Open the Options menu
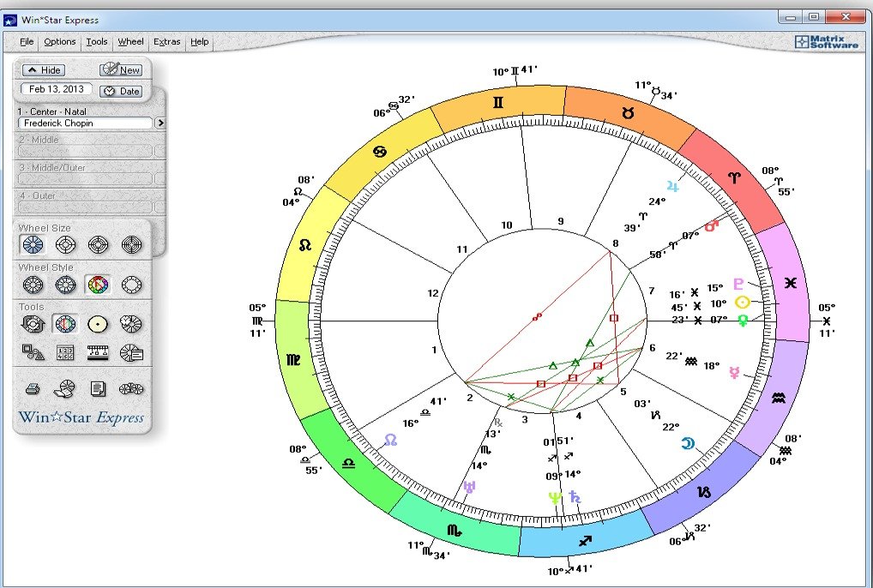Screen dimensions: 873x588 [59, 42]
